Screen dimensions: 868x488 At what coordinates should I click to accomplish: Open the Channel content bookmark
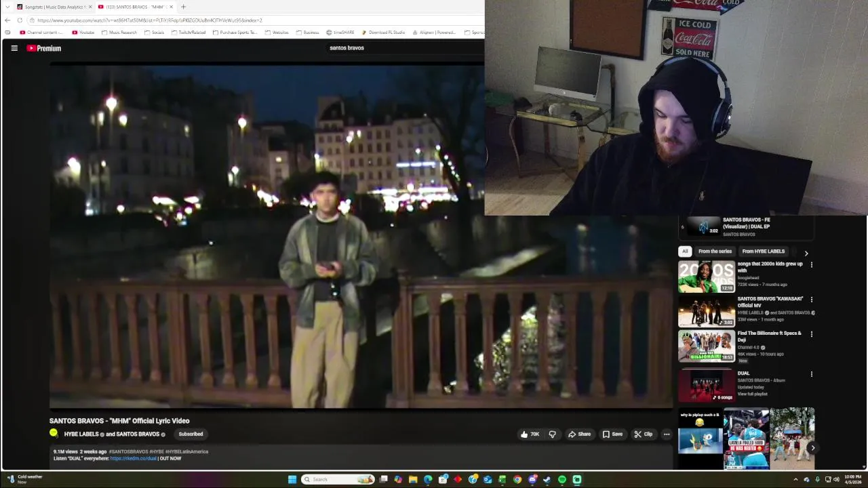(41, 33)
